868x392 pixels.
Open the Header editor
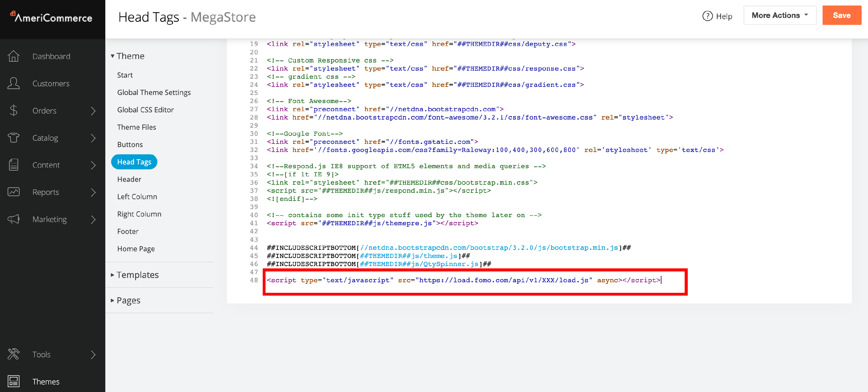[x=129, y=179]
